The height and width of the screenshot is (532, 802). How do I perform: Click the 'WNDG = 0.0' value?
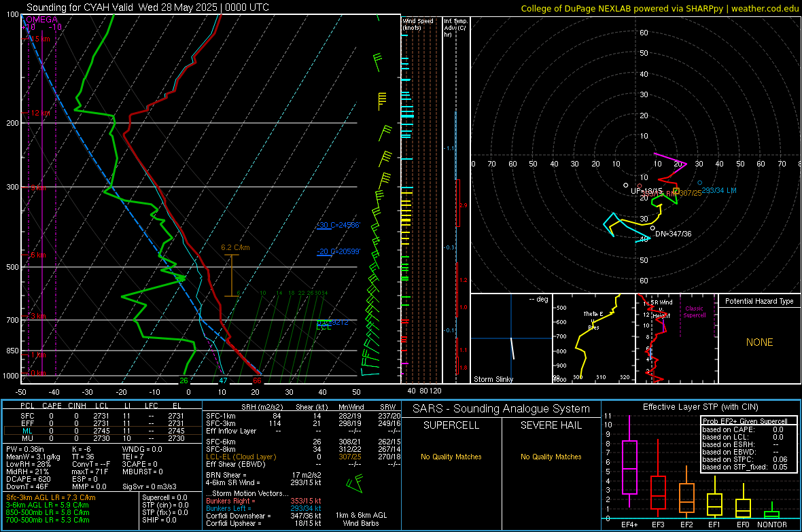(142, 449)
